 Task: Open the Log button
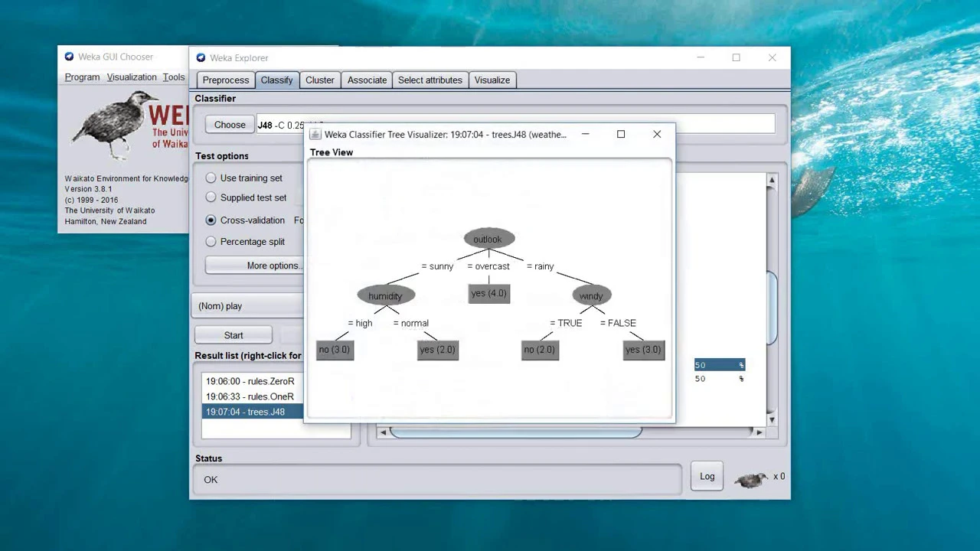[707, 476]
